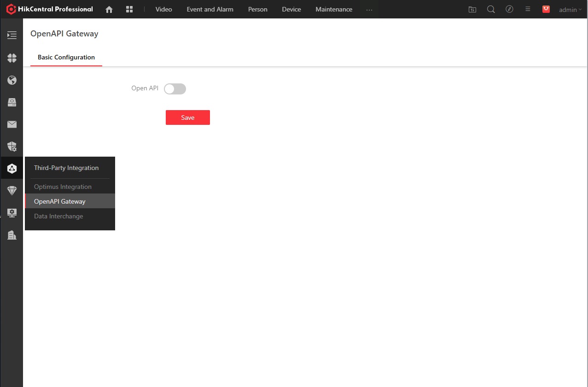Viewport: 588px width, 387px height.
Task: Open the security shield settings icon
Action: click(12, 147)
